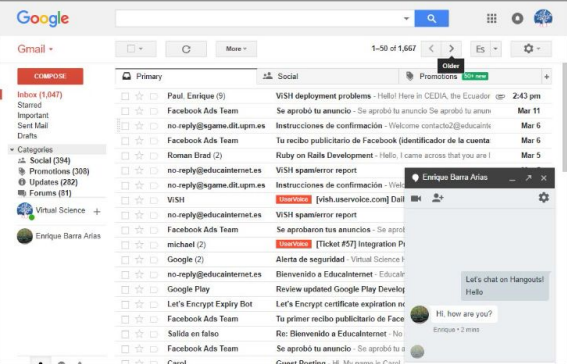Refresh the inbox

coord(186,49)
